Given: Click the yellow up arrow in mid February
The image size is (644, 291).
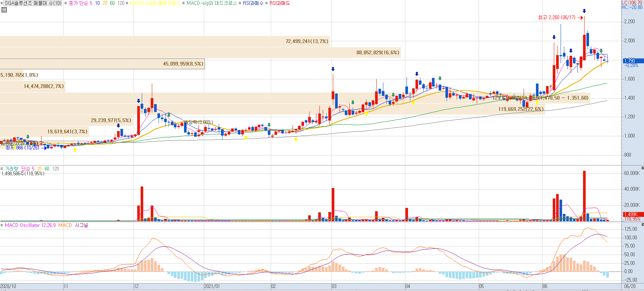Looking at the screenshot, I should [x=296, y=139].
